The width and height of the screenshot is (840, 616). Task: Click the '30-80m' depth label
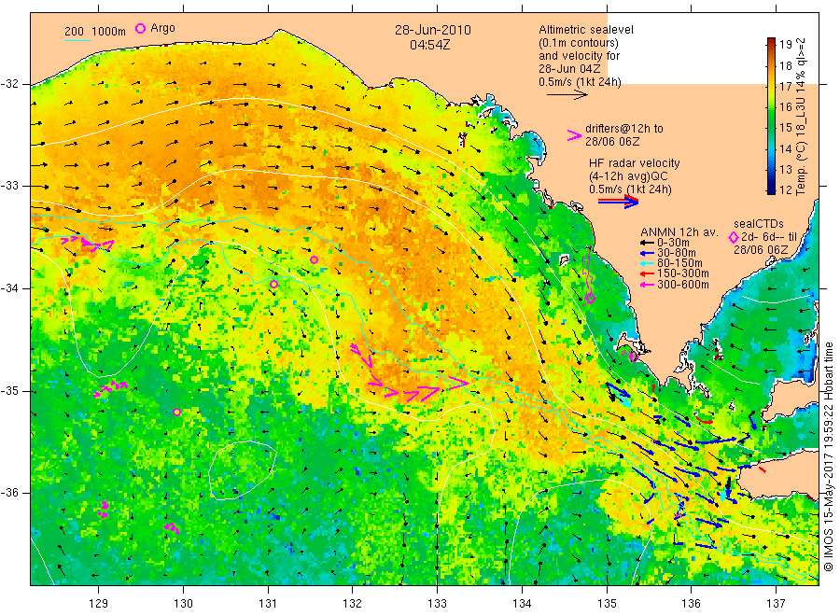[x=677, y=253]
